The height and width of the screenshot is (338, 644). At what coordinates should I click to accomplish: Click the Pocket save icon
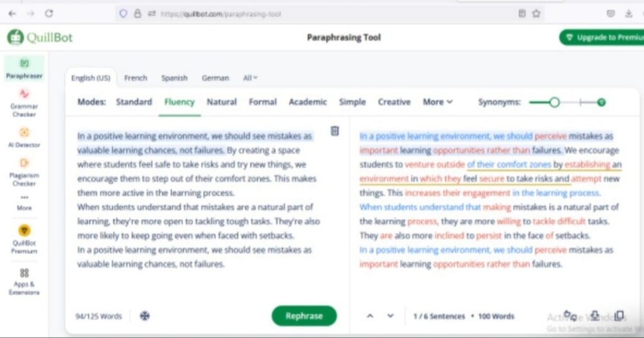pos(611,14)
